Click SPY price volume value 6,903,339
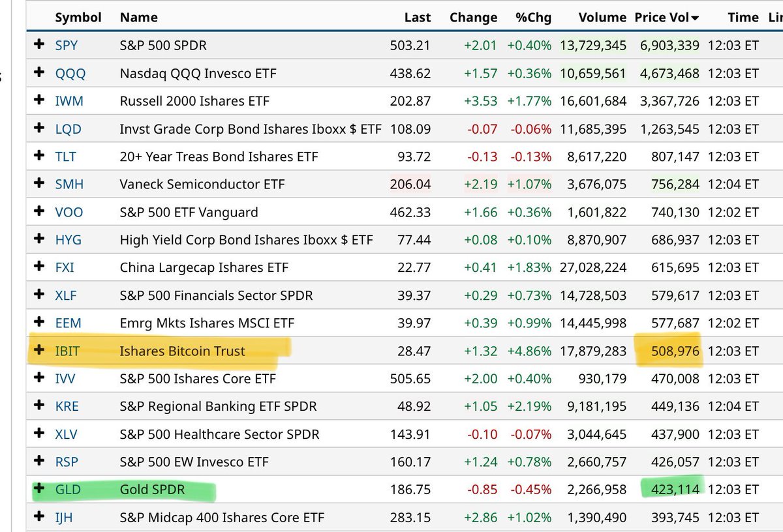Image resolution: width=783 pixels, height=532 pixels. click(x=669, y=46)
